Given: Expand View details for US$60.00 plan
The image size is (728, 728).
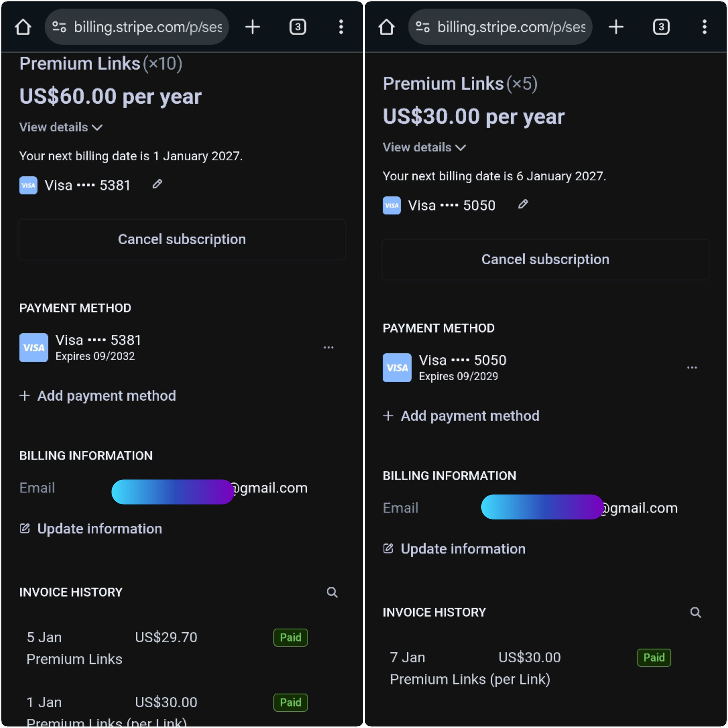Looking at the screenshot, I should click(61, 127).
